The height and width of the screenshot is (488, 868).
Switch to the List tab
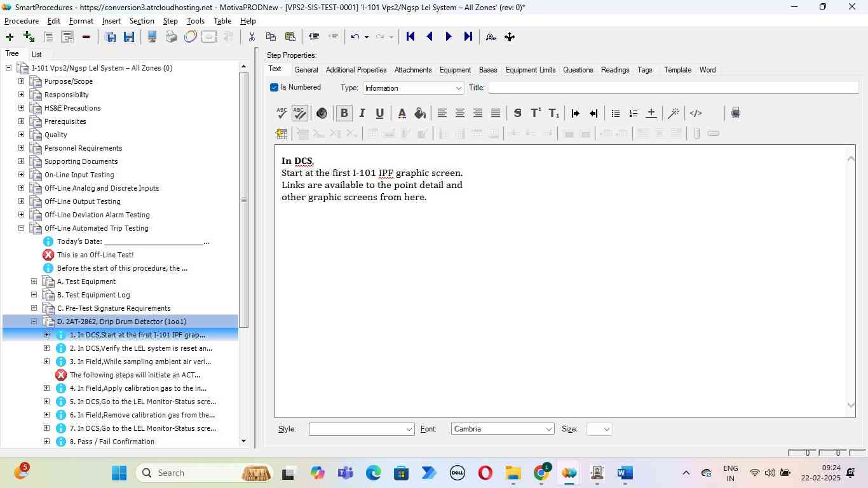tap(37, 55)
